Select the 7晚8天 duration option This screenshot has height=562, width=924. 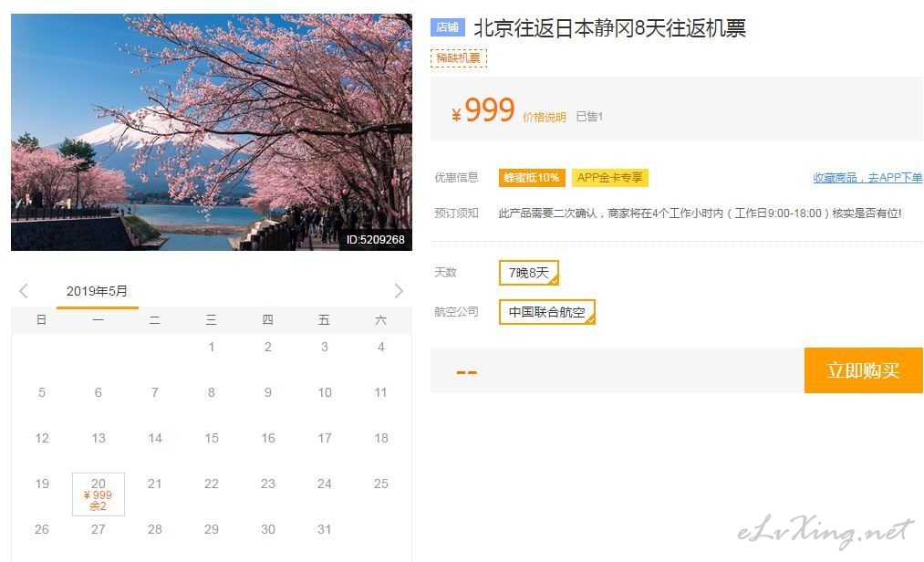tap(529, 273)
